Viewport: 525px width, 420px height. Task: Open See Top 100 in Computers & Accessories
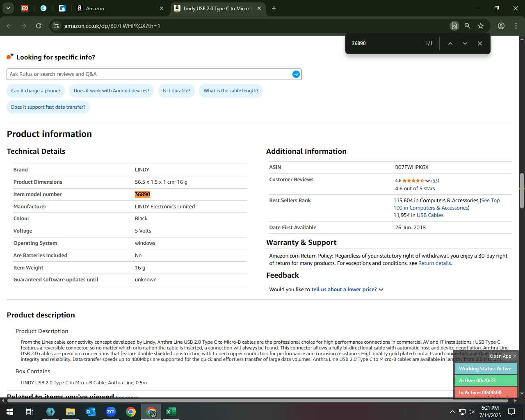[x=447, y=204]
